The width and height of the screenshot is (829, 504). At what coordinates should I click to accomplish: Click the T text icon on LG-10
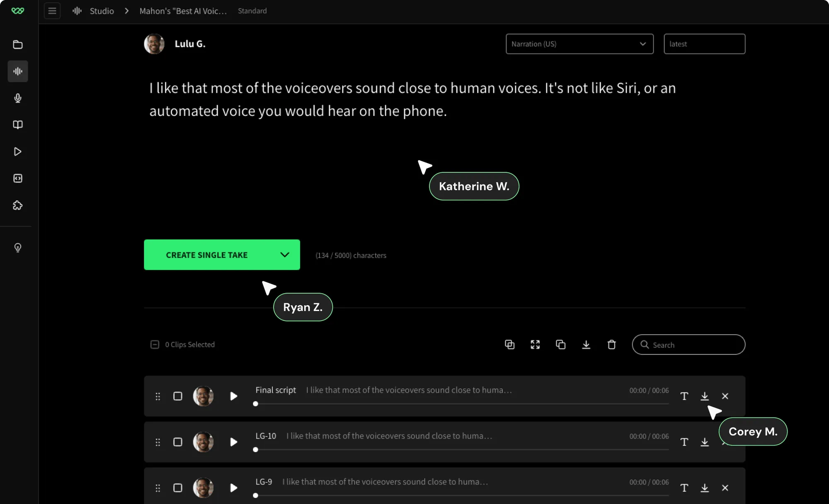684,442
